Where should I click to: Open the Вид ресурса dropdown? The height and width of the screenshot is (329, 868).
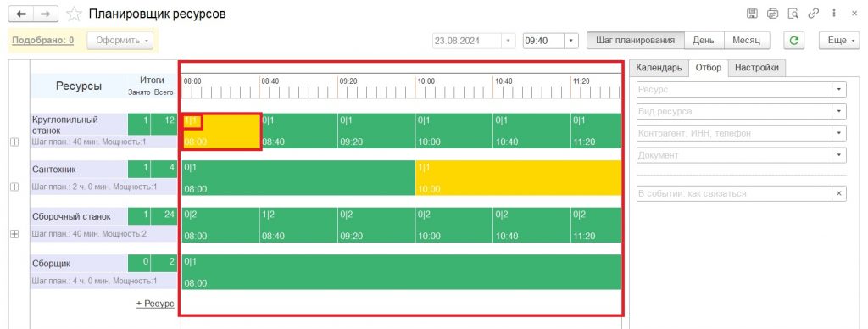click(x=839, y=111)
